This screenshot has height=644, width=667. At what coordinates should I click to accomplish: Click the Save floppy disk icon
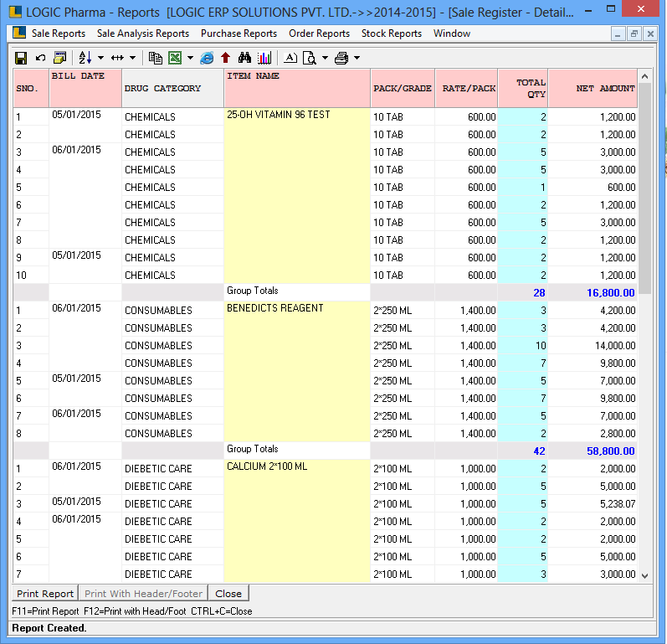(20, 58)
